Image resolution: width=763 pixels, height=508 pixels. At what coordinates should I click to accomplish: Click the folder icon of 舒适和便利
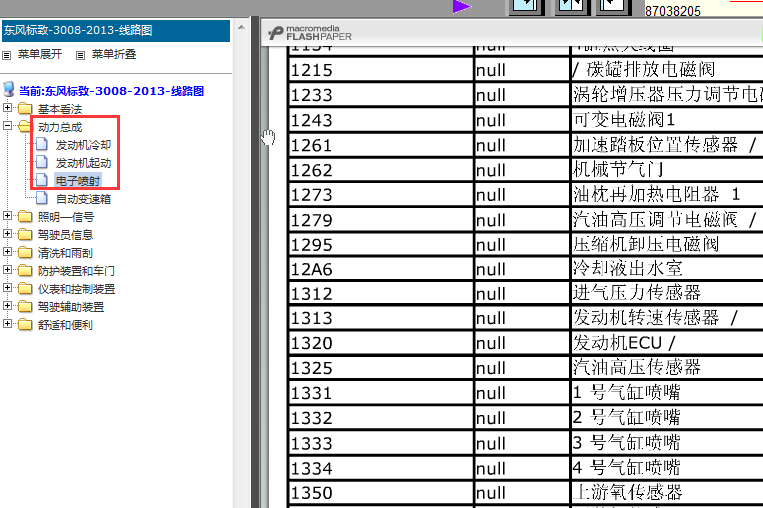(25, 325)
